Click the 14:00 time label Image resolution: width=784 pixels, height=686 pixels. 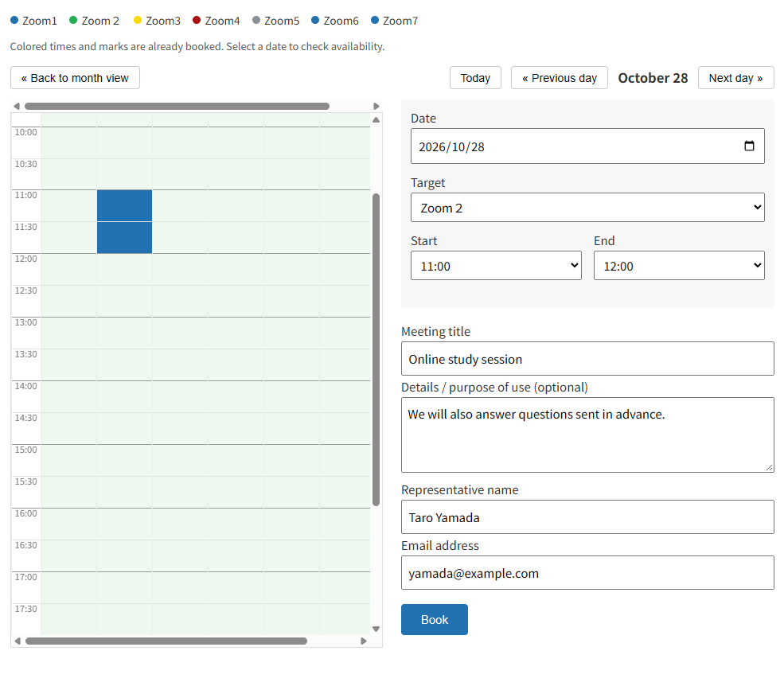tap(26, 387)
